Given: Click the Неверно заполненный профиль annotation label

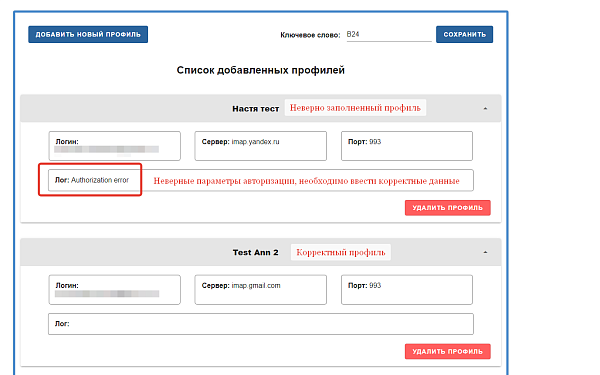Looking at the screenshot, I should coord(355,108).
